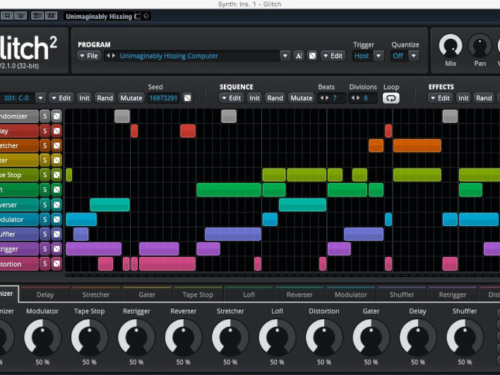Click the Modulator randomizer amount knob

coord(42,337)
